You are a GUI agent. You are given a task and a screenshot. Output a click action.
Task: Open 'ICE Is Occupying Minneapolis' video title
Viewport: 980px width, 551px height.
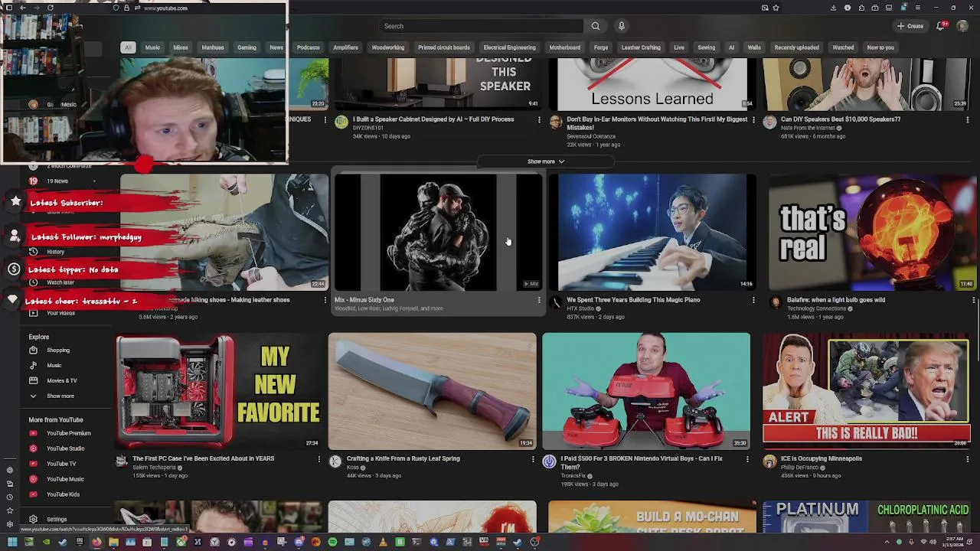pyautogui.click(x=822, y=458)
